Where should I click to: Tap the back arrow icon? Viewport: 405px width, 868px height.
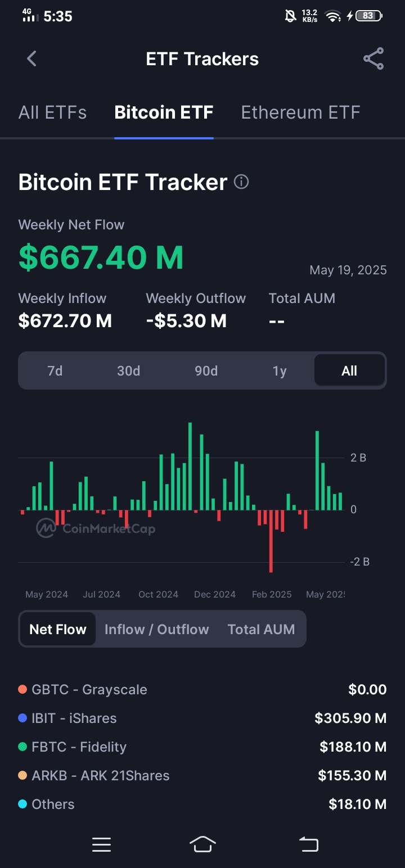click(31, 58)
